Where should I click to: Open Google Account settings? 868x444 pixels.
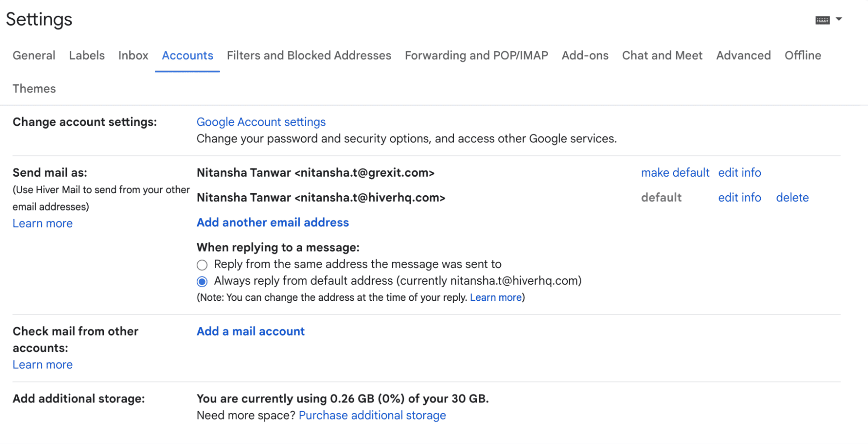(x=261, y=122)
